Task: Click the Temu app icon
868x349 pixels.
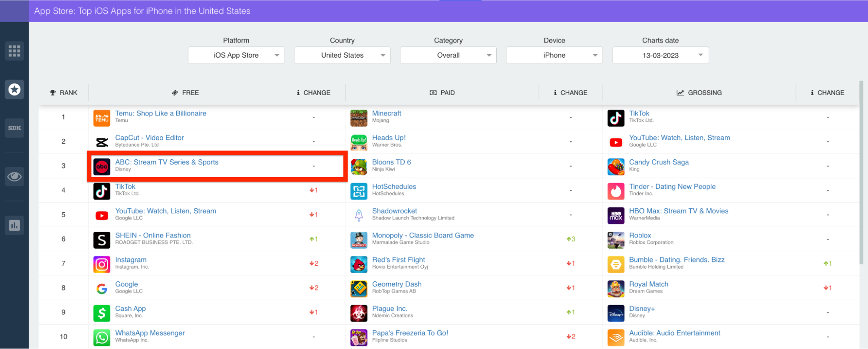Action: point(102,118)
